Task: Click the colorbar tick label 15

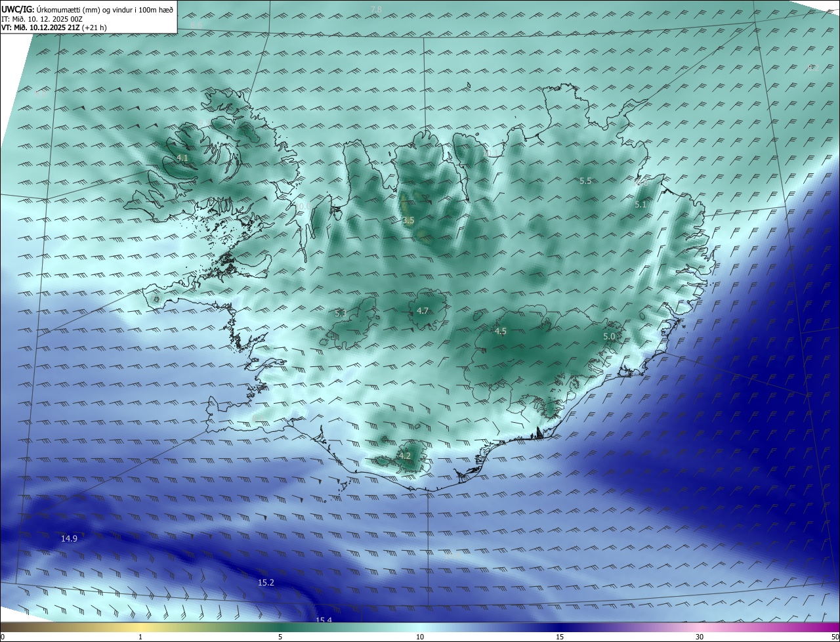Action: click(x=560, y=637)
